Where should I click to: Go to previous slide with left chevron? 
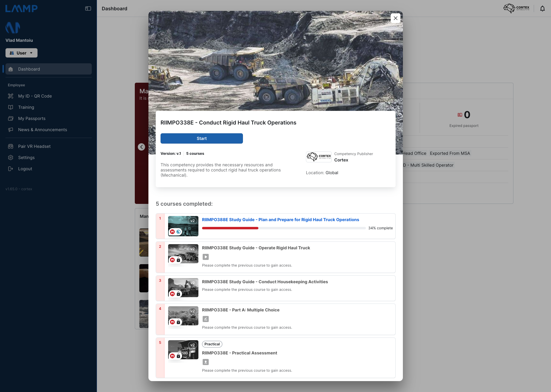tap(141, 147)
